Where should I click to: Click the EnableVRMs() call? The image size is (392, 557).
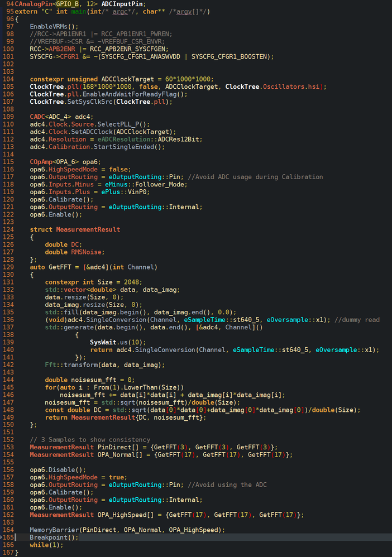(x=54, y=26)
